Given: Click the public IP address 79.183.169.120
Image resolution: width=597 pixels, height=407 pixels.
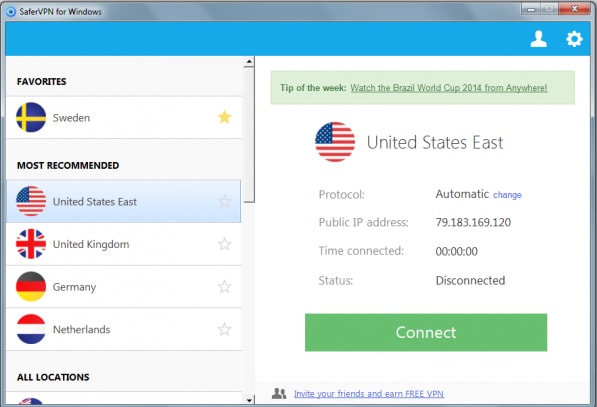Looking at the screenshot, I should [x=473, y=222].
